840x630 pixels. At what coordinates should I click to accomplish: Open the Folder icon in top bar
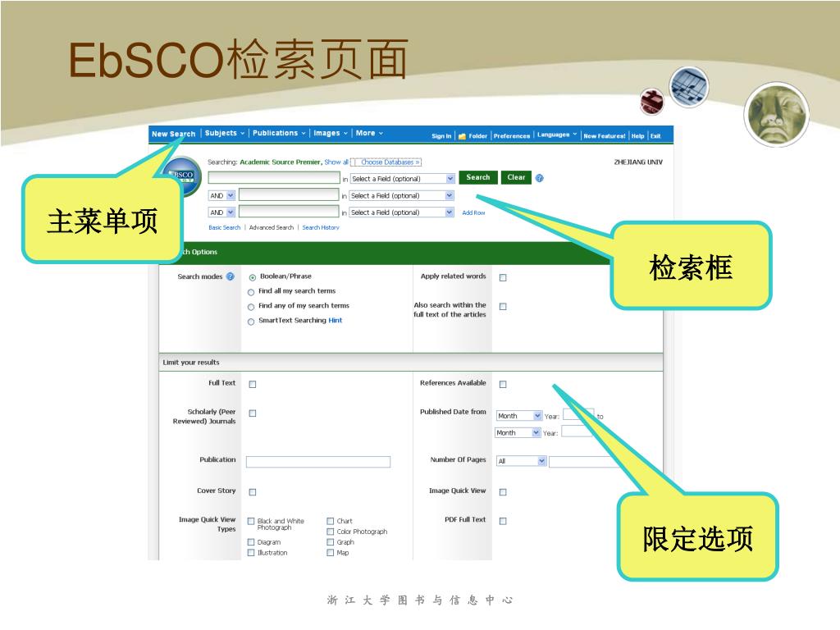[x=463, y=137]
